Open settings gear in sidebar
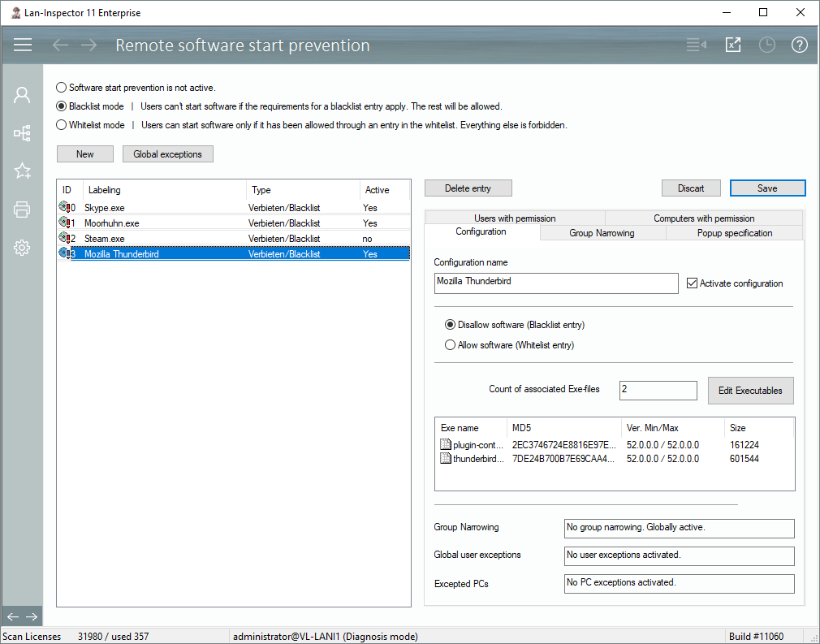This screenshot has width=820, height=644. click(22, 248)
